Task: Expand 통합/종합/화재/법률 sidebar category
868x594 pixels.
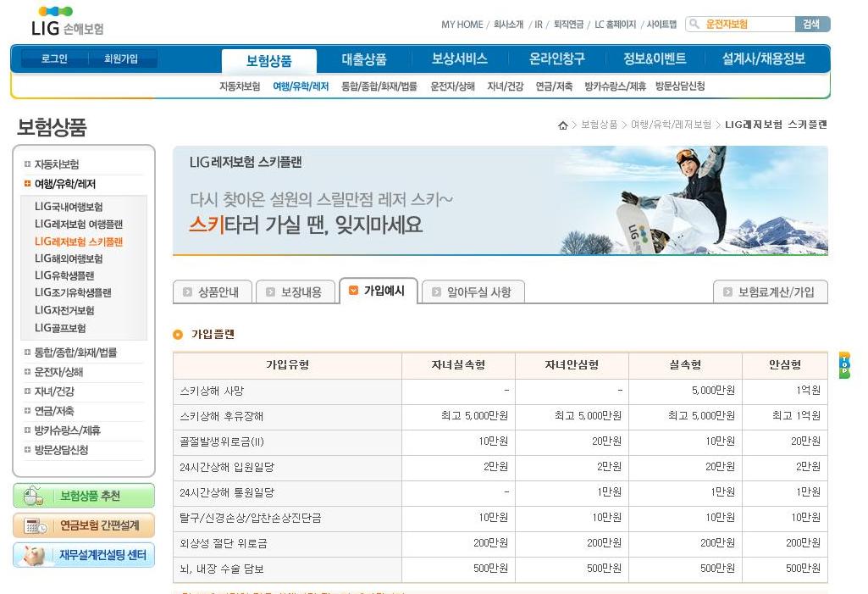Action: [75, 353]
